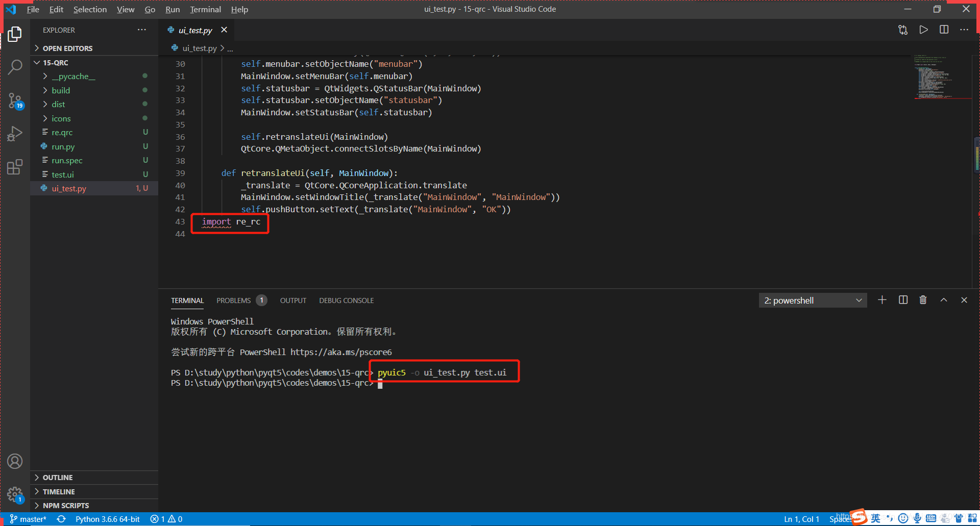Click the Open Changes compare icon
The height and width of the screenshot is (526, 980).
tap(903, 30)
